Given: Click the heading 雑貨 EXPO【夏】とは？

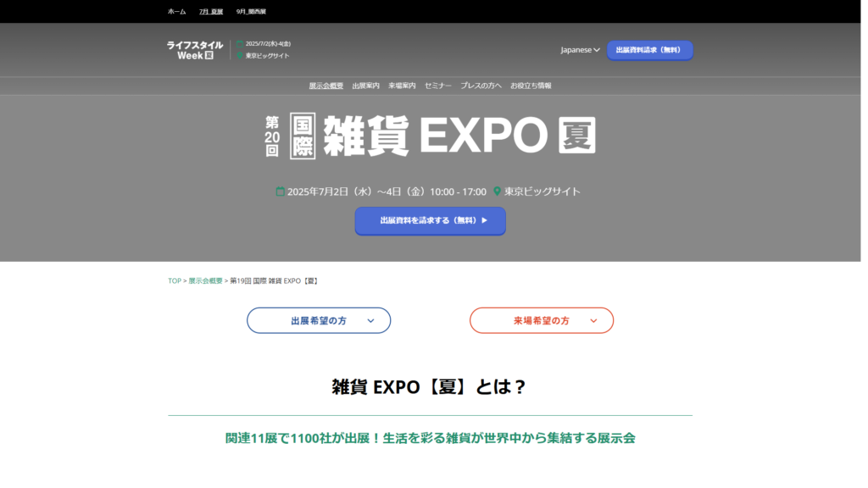Looking at the screenshot, I should [x=430, y=386].
